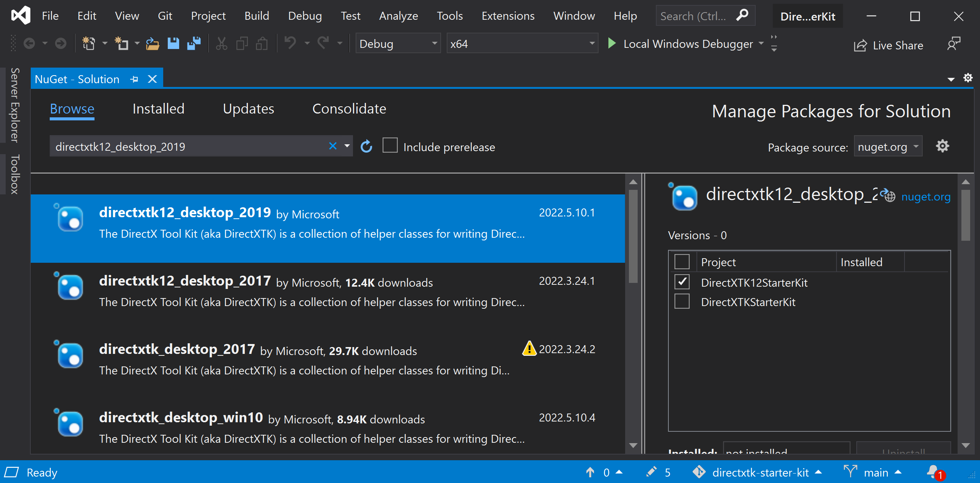Expand the search history dropdown arrow
The width and height of the screenshot is (980, 483).
(x=347, y=146)
